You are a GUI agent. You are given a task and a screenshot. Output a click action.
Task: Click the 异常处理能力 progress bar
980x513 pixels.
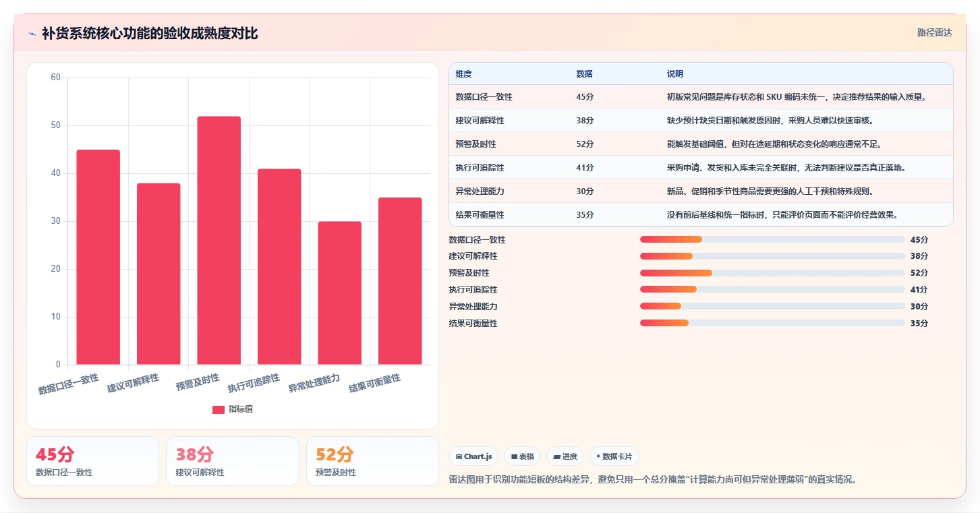772,307
